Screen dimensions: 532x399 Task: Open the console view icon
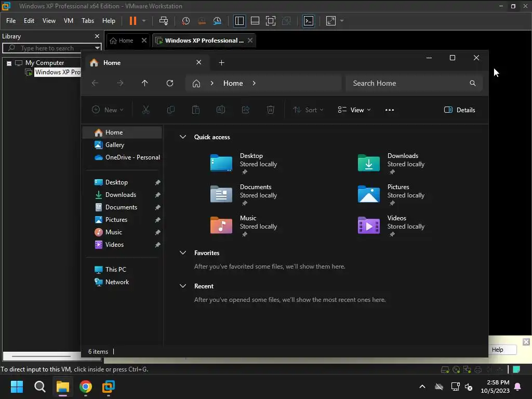tap(309, 21)
